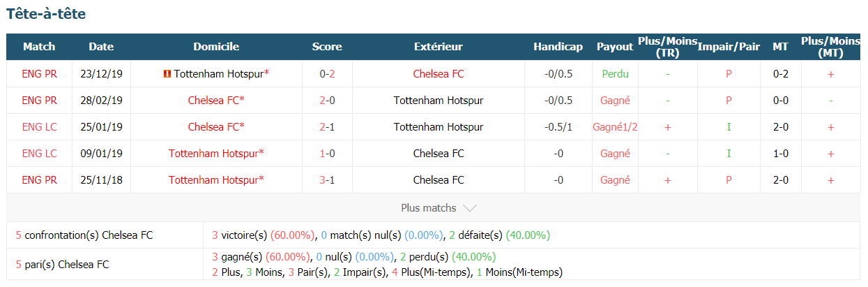Click the Domicile column header
Viewport: 868px width, 287px height.
click(x=216, y=47)
